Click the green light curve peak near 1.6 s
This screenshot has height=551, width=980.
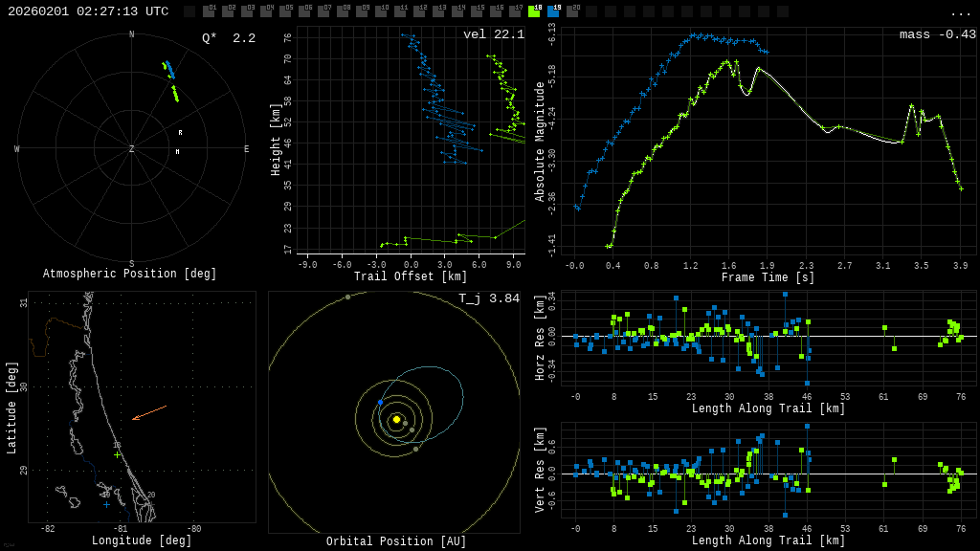click(x=726, y=62)
